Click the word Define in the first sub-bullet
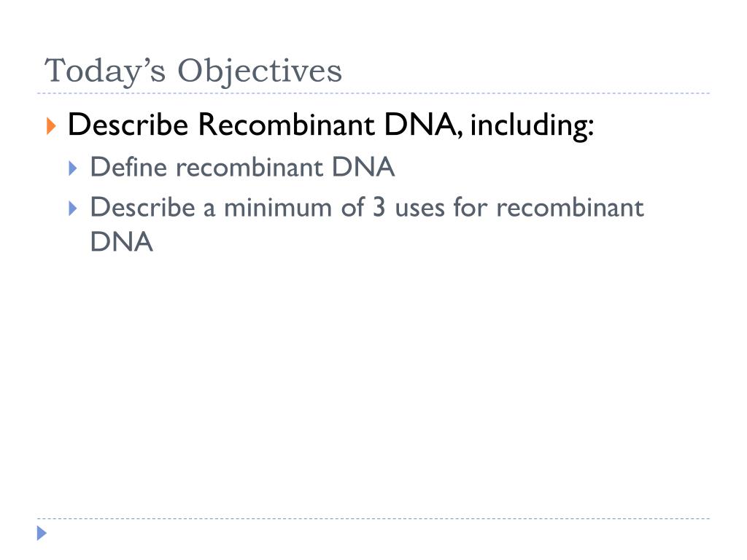This screenshot has height=560, width=747. [128, 167]
